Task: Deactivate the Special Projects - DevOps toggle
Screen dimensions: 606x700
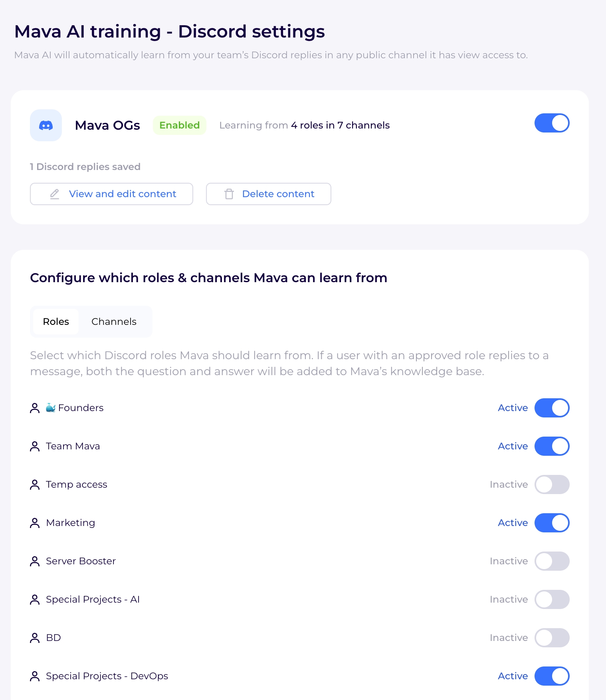Action: click(552, 676)
